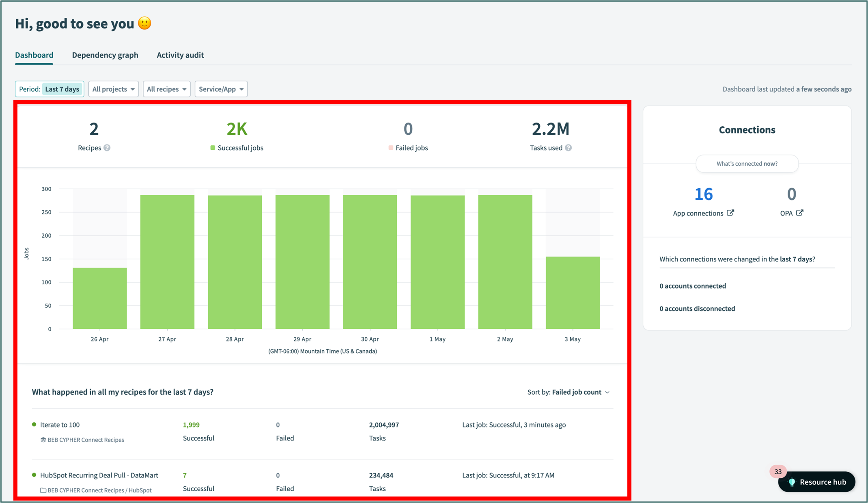Click the 33 notification badge
This screenshot has height=503, width=868.
(778, 471)
